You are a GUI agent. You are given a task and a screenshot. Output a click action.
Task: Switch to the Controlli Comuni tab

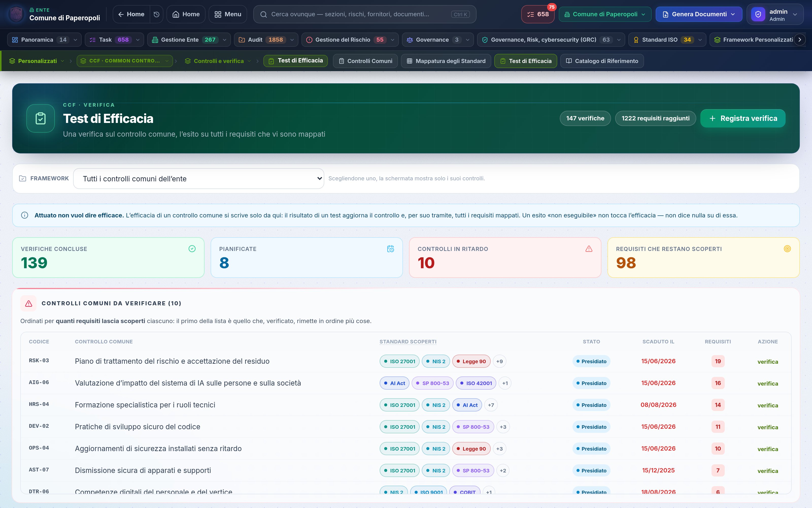tap(365, 61)
